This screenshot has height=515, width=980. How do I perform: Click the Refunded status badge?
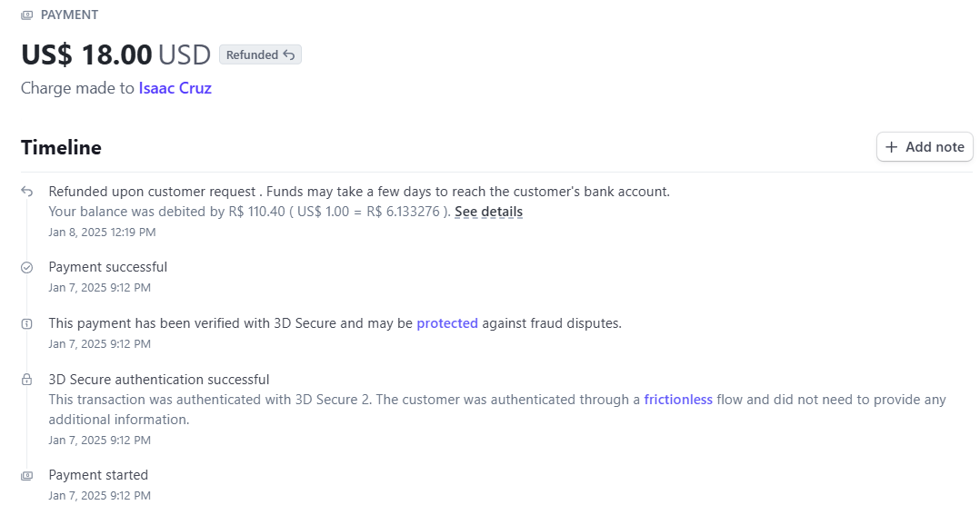[260, 54]
